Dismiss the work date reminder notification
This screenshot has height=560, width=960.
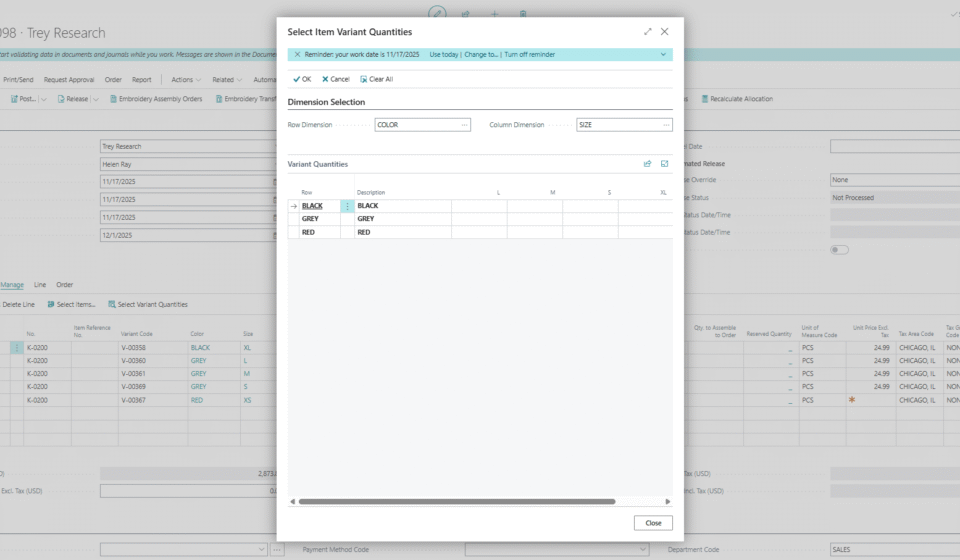point(297,54)
